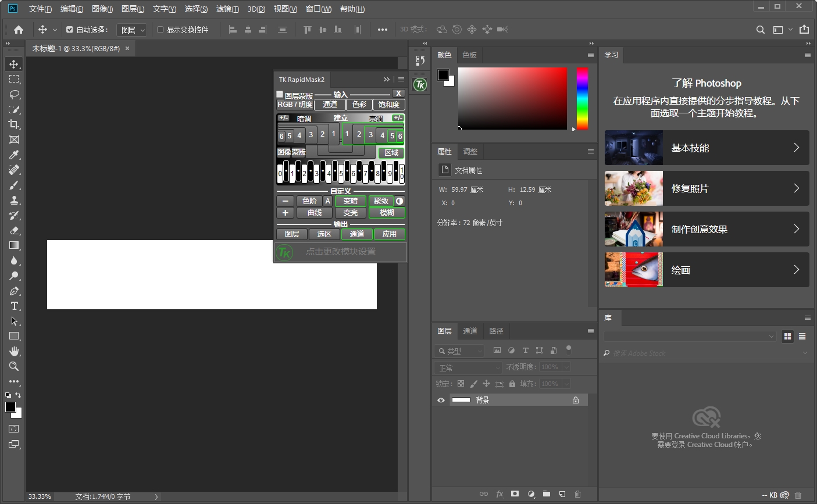
Task: Select the Crop tool
Action: 14,124
